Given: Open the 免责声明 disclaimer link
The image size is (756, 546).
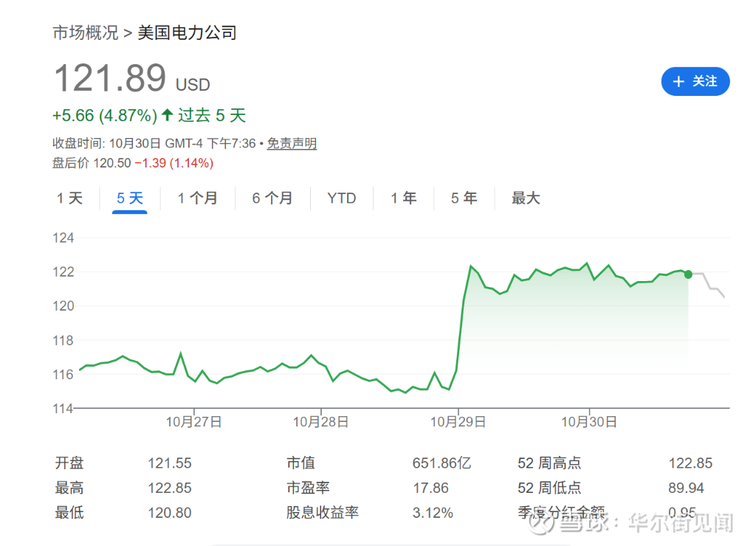Looking at the screenshot, I should (292, 143).
